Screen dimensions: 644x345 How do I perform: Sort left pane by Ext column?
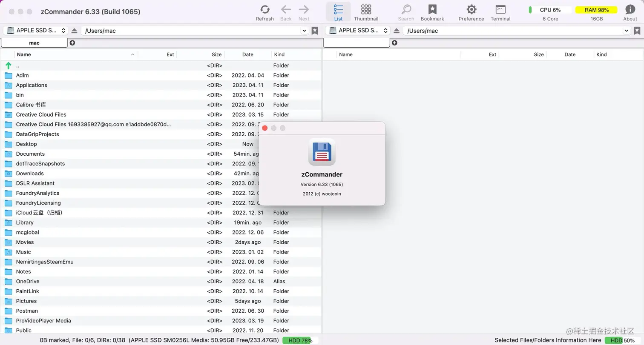pyautogui.click(x=157, y=54)
